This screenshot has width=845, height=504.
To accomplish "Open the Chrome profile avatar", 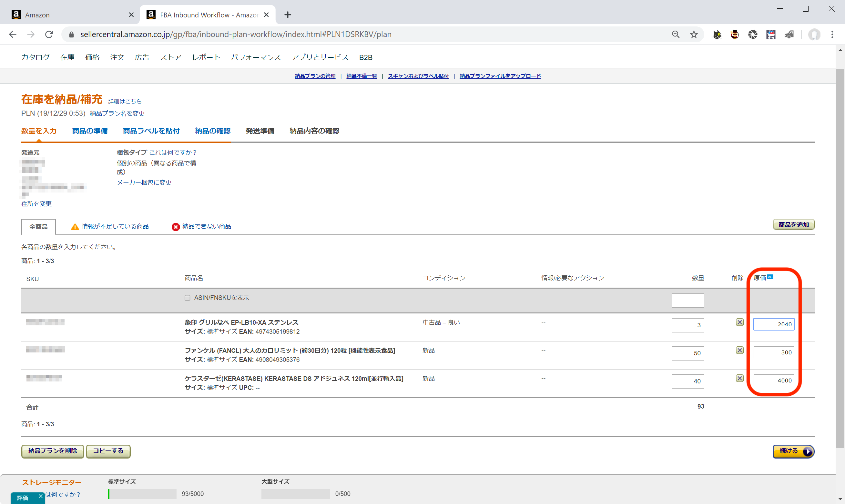I will click(814, 34).
